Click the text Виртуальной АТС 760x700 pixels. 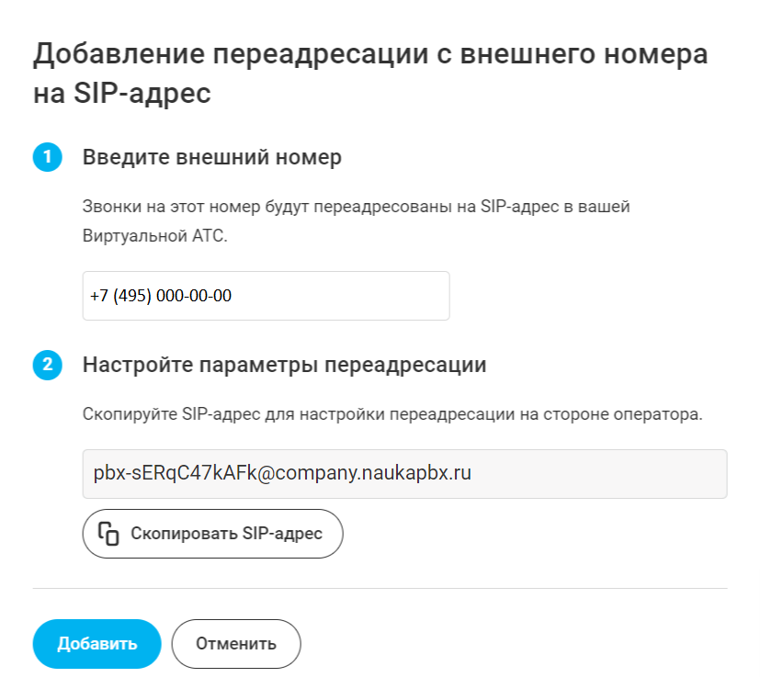tap(153, 235)
